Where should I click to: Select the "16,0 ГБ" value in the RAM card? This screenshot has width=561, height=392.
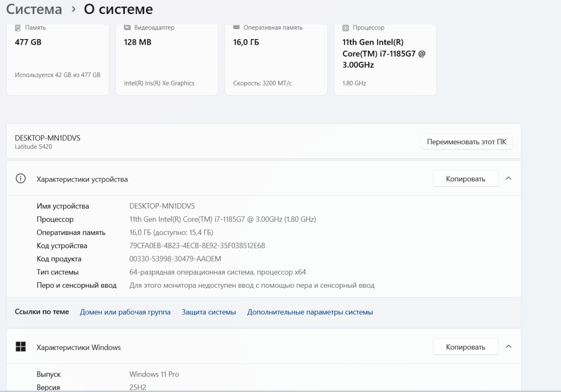pyautogui.click(x=246, y=42)
